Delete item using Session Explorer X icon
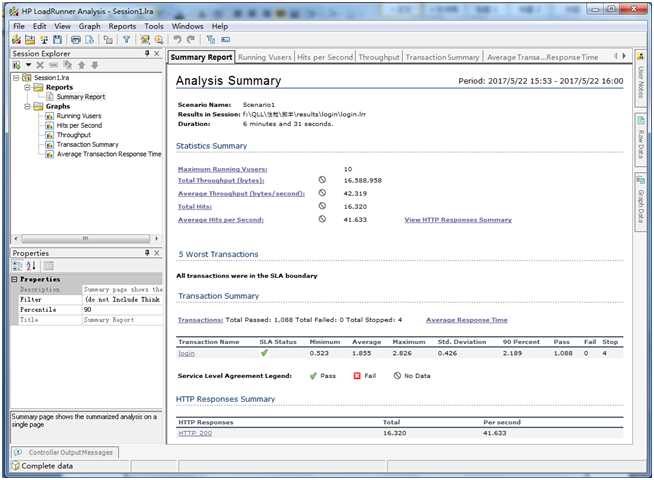 41,65
